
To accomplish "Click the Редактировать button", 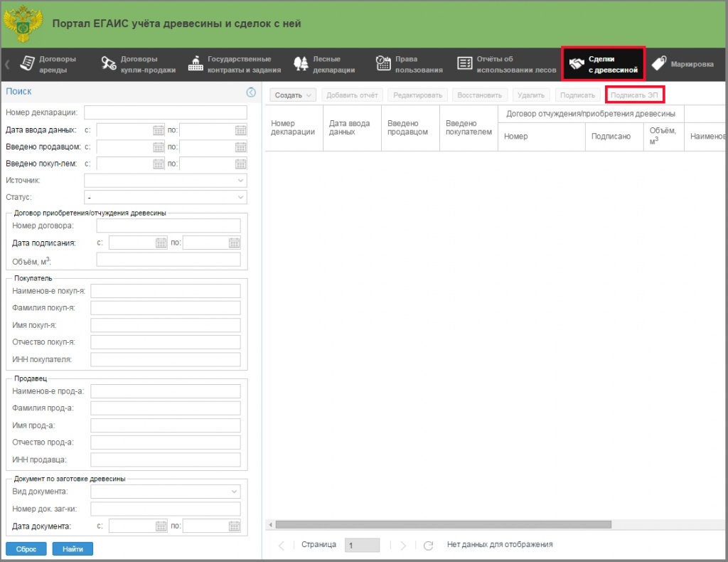I will click(x=417, y=95).
